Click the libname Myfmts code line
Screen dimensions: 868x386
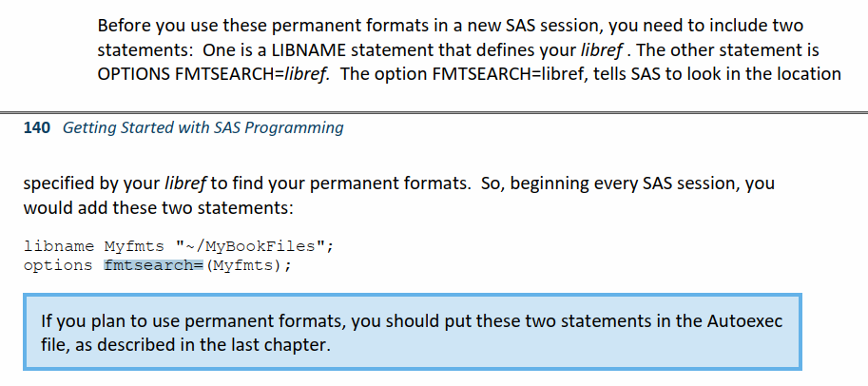pyautogui.click(x=179, y=246)
